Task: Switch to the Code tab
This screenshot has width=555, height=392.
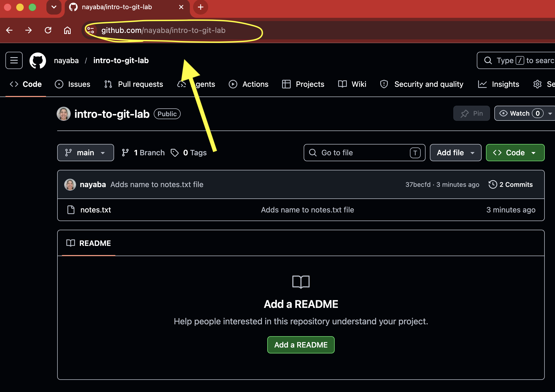Action: coord(26,84)
